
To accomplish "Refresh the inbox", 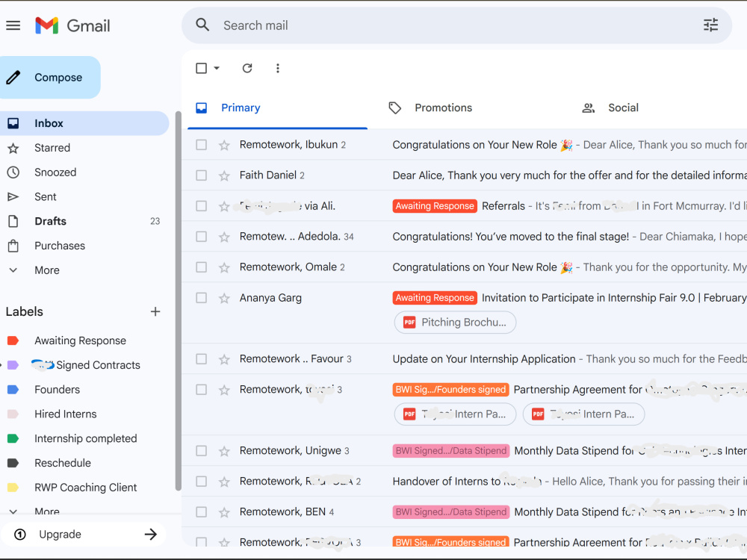I will (247, 68).
